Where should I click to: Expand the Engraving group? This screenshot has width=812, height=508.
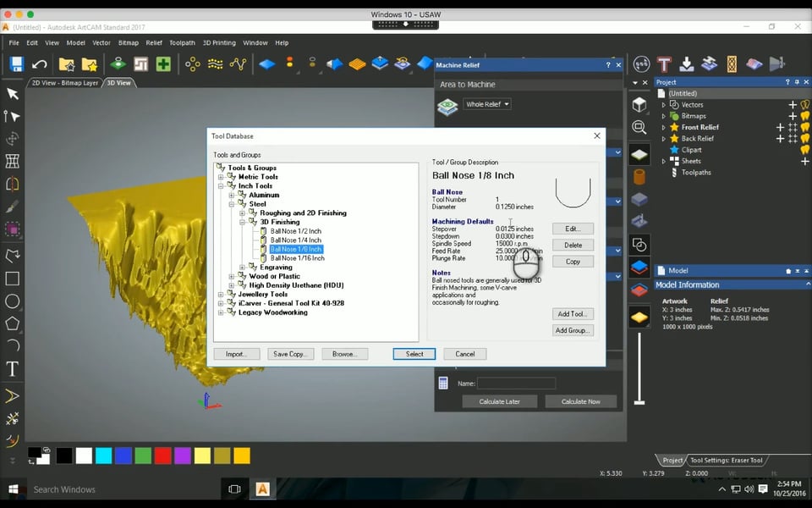point(243,268)
